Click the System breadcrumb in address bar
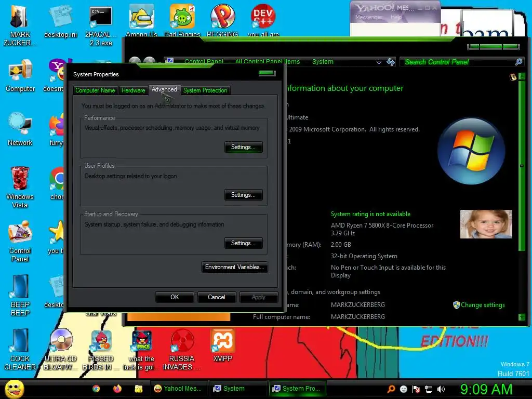This screenshot has height=399, width=532. click(x=323, y=62)
